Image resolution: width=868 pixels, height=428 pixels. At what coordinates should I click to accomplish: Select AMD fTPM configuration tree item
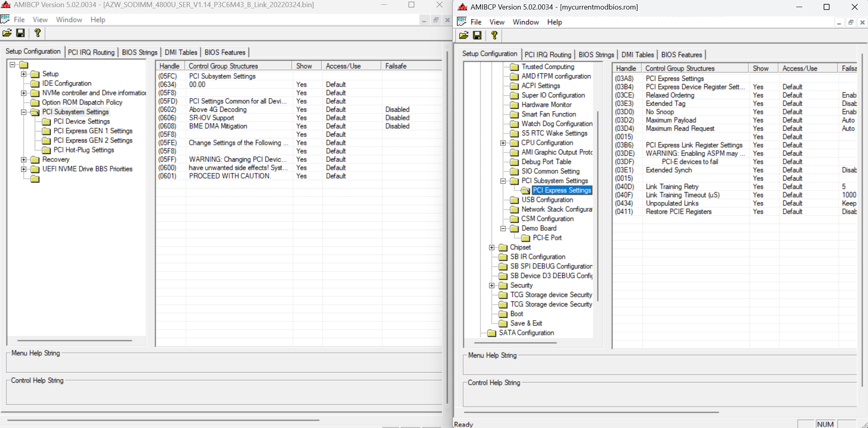[x=556, y=76]
